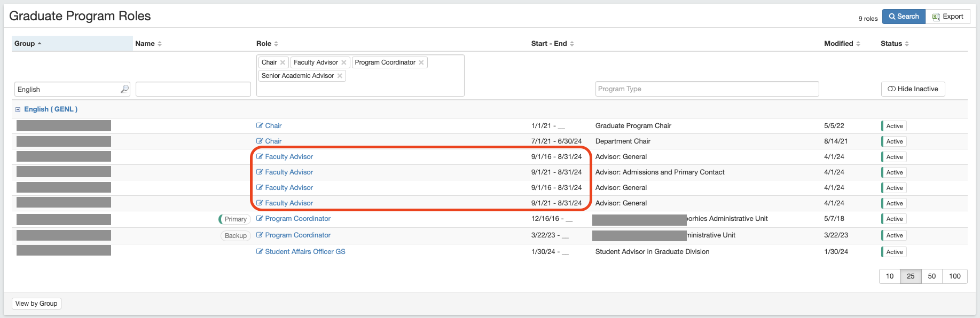Select 25 results per page

[911, 276]
